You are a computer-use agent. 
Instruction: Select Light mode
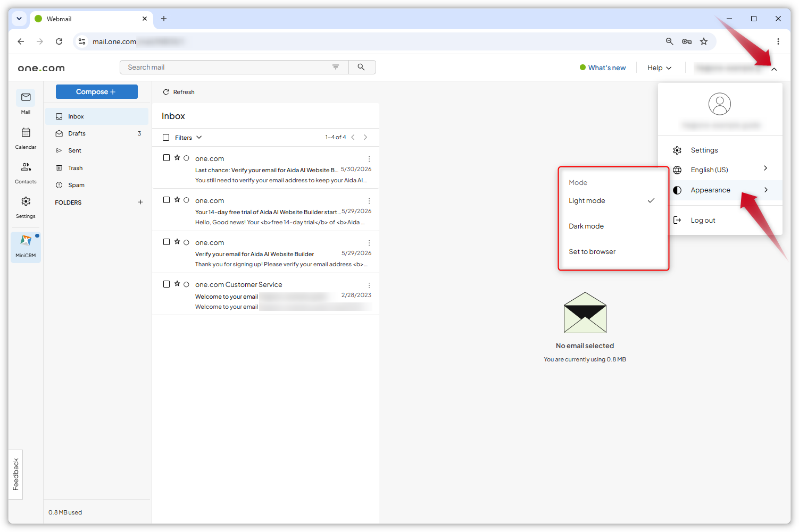(613, 200)
